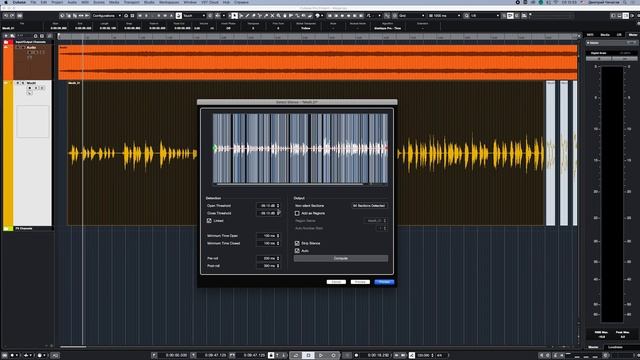Click the quantize icon left of 1/8
Image resolution: width=640 pixels, height=360 pixels.
[x=466, y=16]
